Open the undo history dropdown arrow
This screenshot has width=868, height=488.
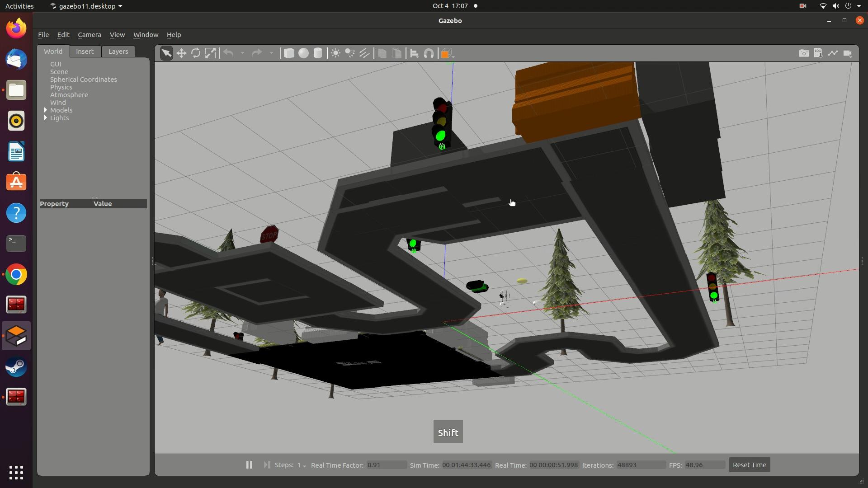pos(242,53)
